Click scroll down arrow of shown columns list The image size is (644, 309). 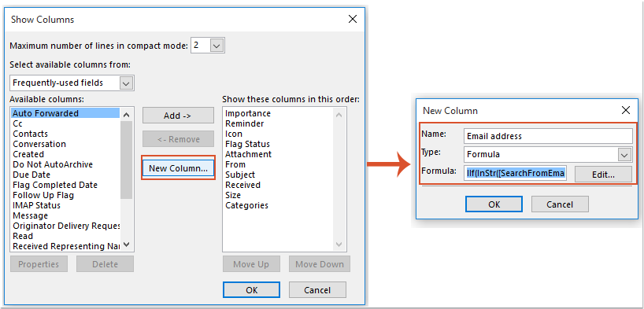[x=339, y=245]
